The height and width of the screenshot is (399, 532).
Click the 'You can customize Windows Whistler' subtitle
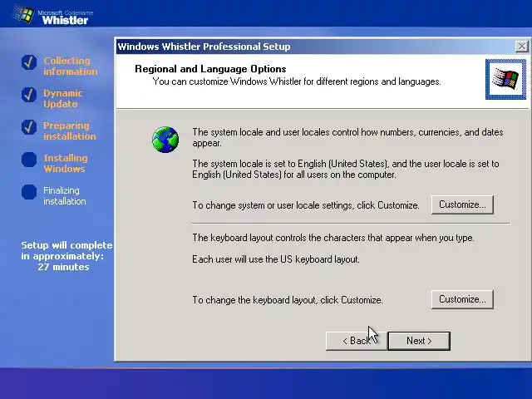point(297,81)
